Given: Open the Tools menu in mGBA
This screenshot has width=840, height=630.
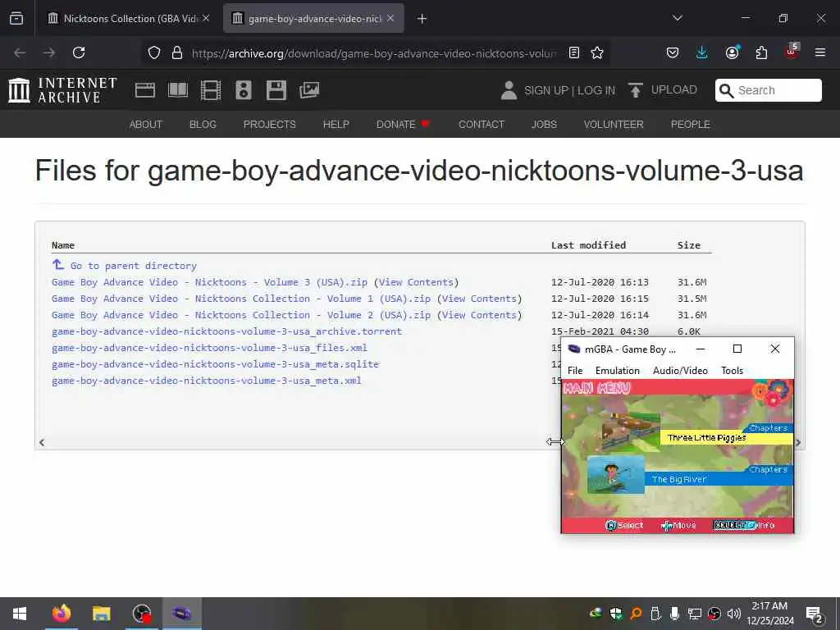Looking at the screenshot, I should click(x=732, y=370).
